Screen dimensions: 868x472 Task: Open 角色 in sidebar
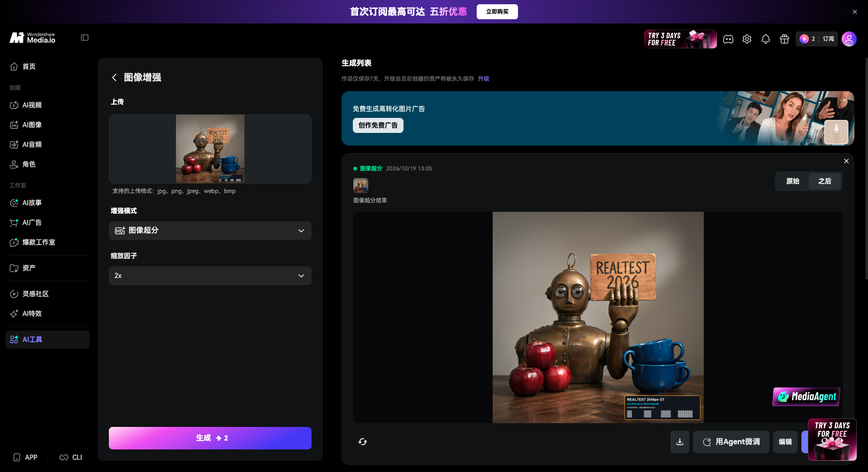(47, 164)
